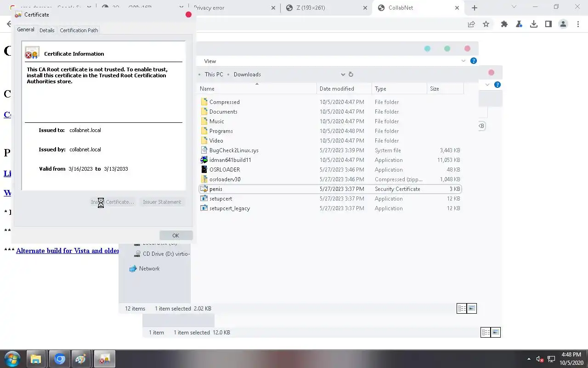This screenshot has width=588, height=368.
Task: Close the CollabNet tab
Action: pyautogui.click(x=457, y=8)
